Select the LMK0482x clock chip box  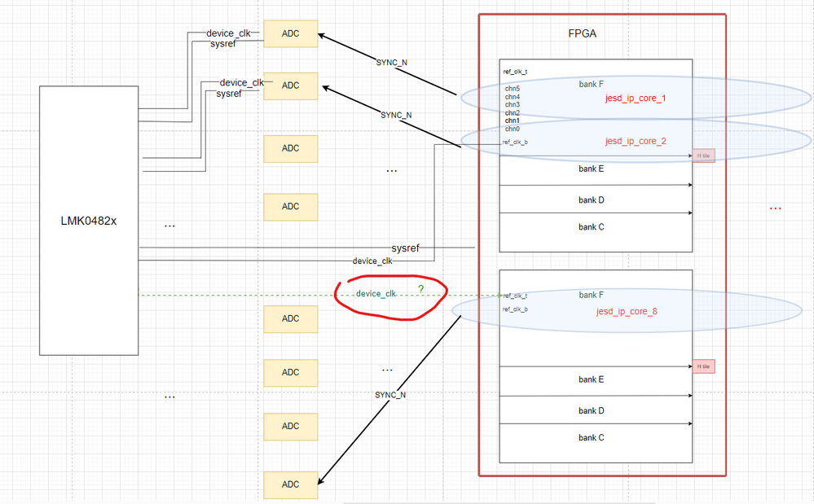(89, 221)
